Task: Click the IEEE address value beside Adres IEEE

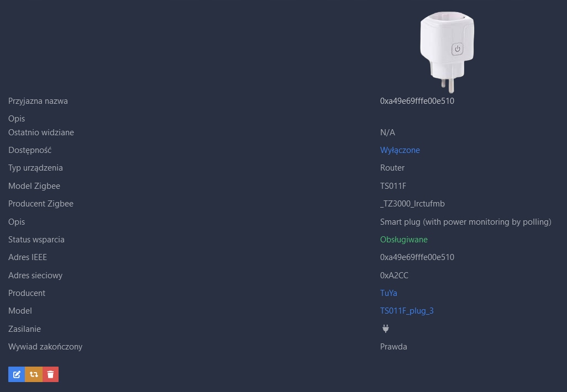Action: point(417,257)
